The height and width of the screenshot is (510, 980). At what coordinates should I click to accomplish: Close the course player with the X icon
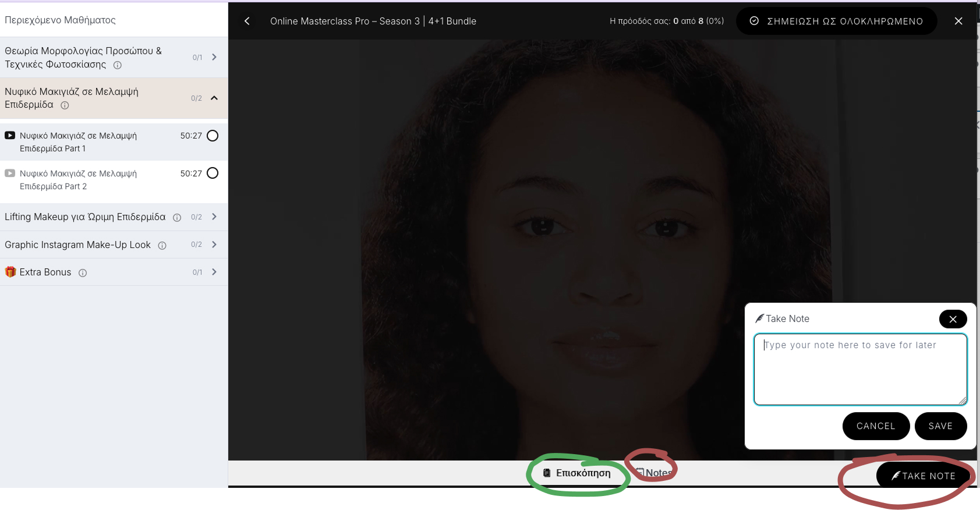958,21
